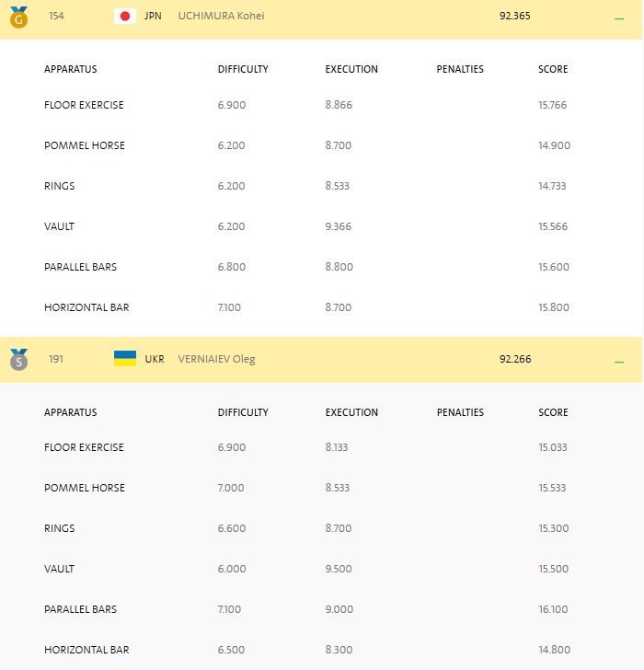The height and width of the screenshot is (670, 644).
Task: Click the DIFFICULTY column header in Uchimura's table
Action: (243, 69)
